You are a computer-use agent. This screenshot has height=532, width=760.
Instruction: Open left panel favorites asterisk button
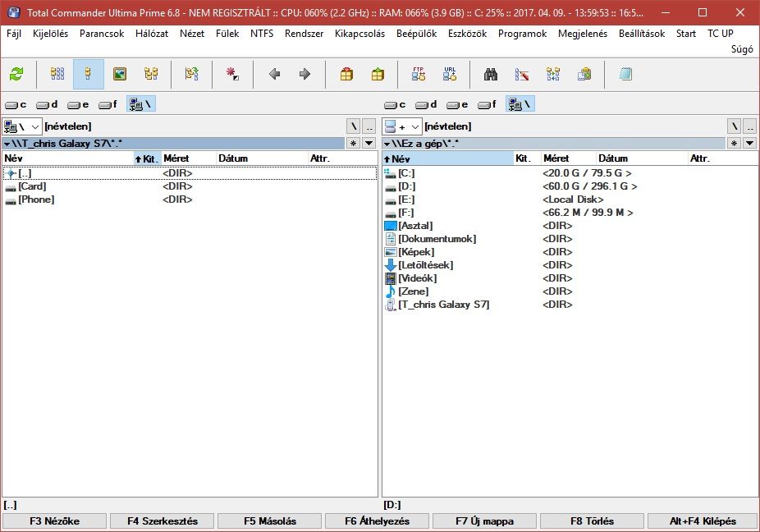[x=354, y=143]
